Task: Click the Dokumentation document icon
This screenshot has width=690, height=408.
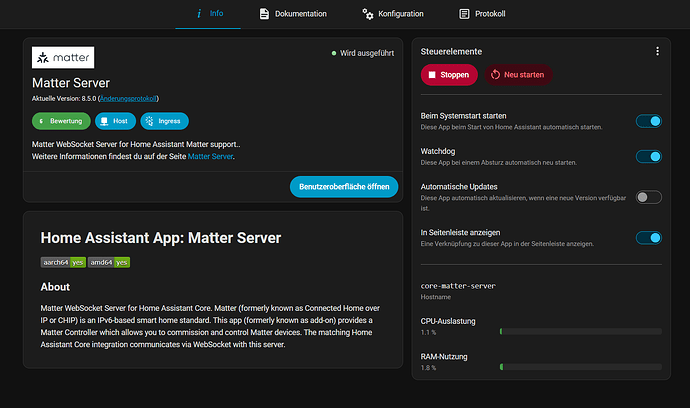Action: [264, 14]
